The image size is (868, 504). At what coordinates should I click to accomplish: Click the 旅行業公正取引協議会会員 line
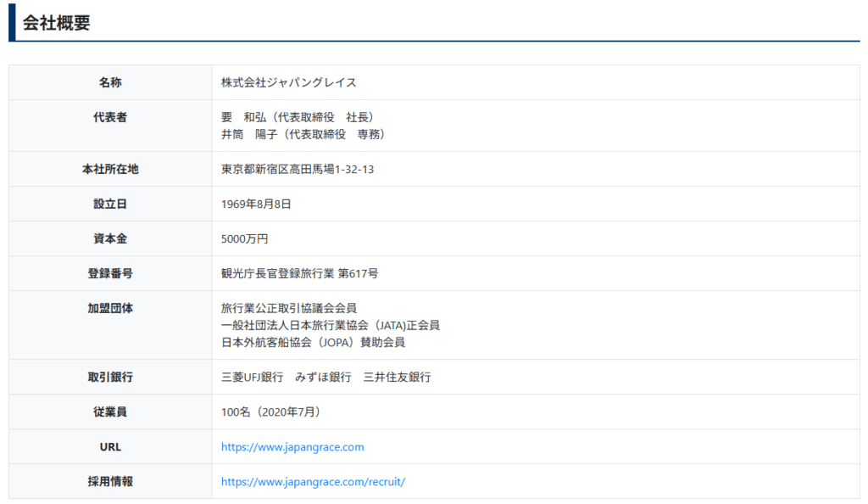[x=288, y=308]
